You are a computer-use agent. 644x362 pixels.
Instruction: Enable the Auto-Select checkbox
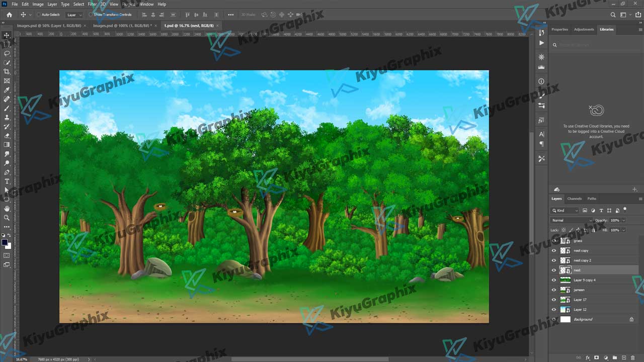[x=39, y=15]
